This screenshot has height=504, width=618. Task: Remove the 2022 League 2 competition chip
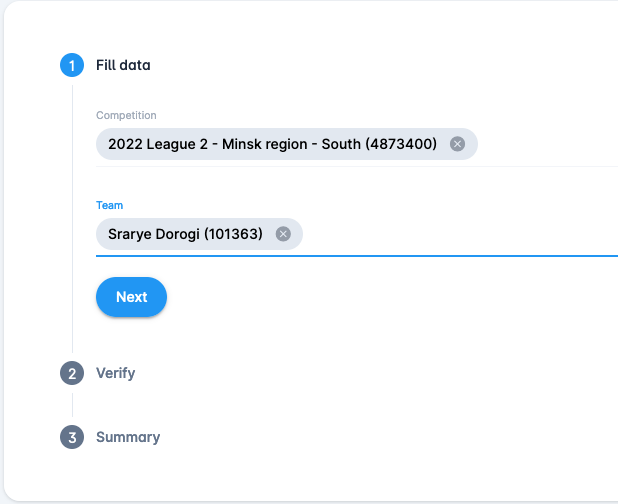coord(457,144)
